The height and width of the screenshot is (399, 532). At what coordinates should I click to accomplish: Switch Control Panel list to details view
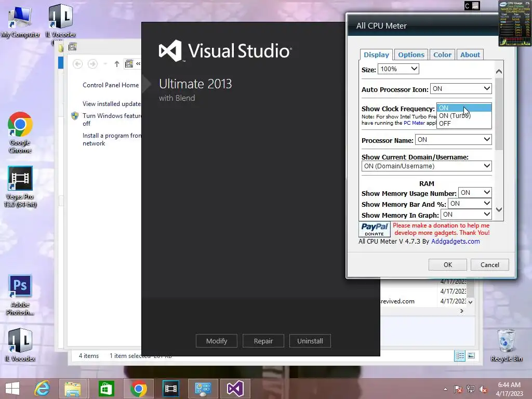(x=460, y=355)
